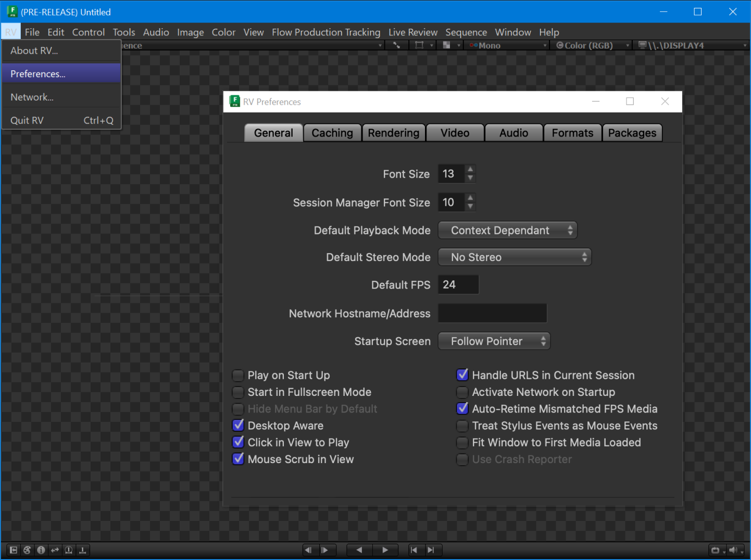The height and width of the screenshot is (560, 751).
Task: Play the sequence forward
Action: [385, 550]
